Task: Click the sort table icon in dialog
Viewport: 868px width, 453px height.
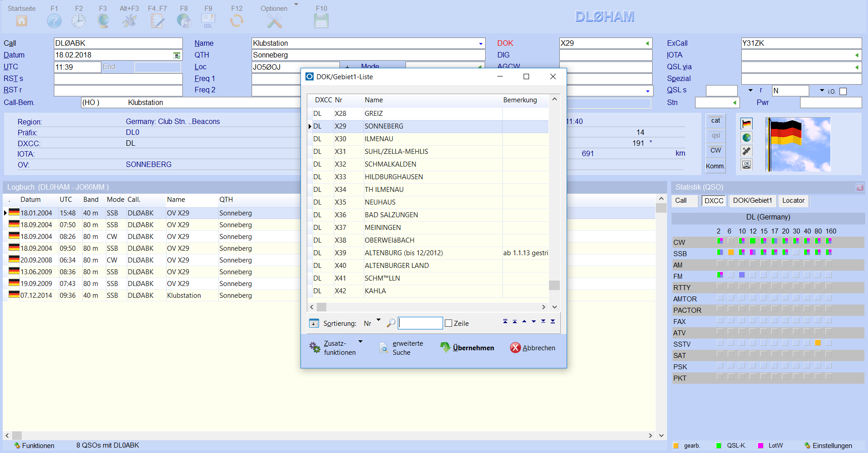Action: click(x=314, y=323)
